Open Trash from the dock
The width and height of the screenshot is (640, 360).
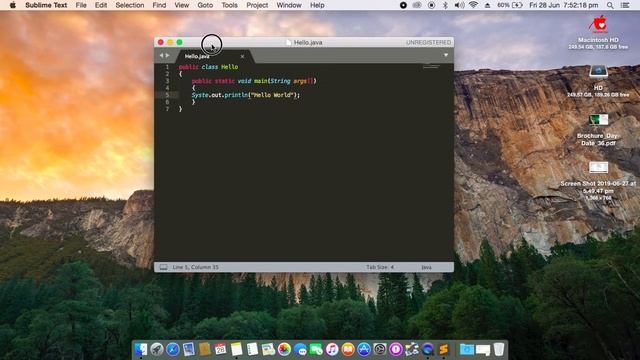499,349
